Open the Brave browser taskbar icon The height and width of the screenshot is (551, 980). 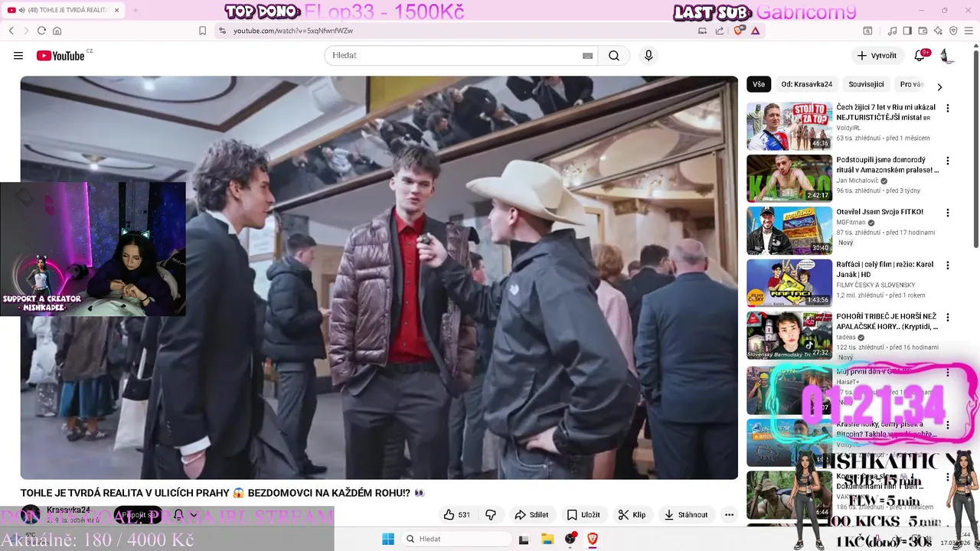[593, 539]
